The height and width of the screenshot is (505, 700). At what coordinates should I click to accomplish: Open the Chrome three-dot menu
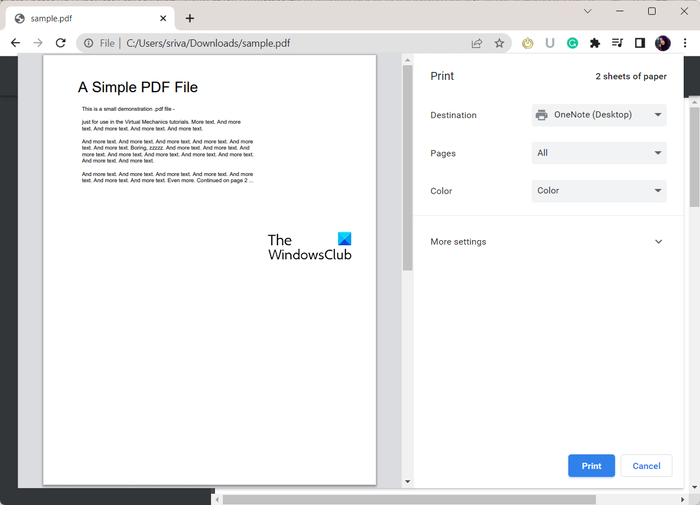point(685,43)
